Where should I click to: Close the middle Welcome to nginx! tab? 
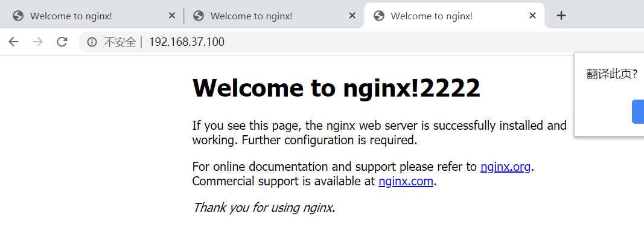tap(352, 16)
